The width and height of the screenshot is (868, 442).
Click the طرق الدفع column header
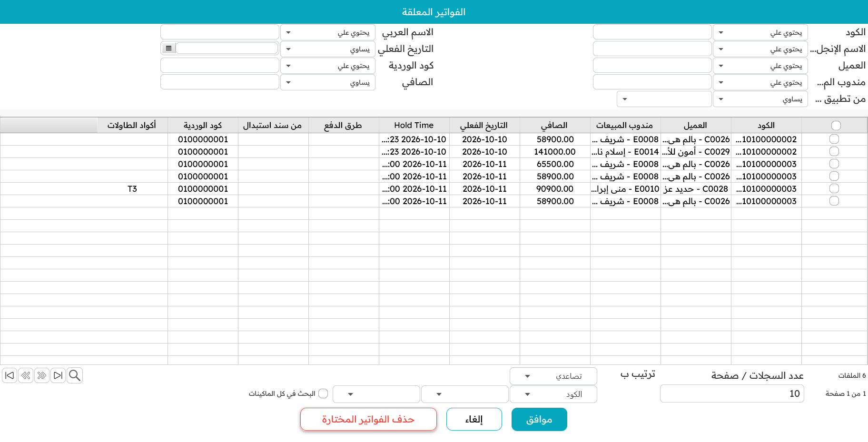[x=344, y=126]
